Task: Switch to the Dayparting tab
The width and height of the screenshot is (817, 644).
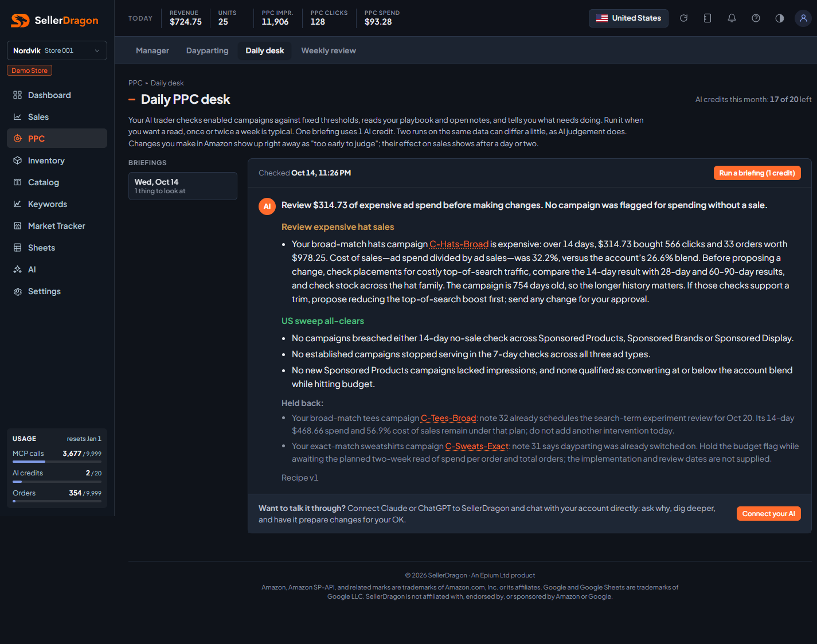Action: coord(208,50)
